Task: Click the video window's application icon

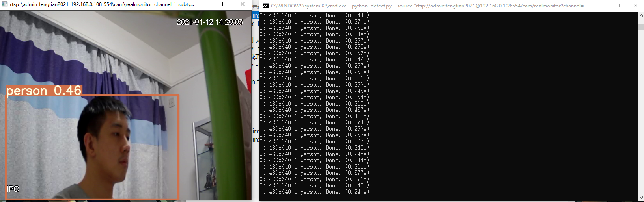Action: 5,4
